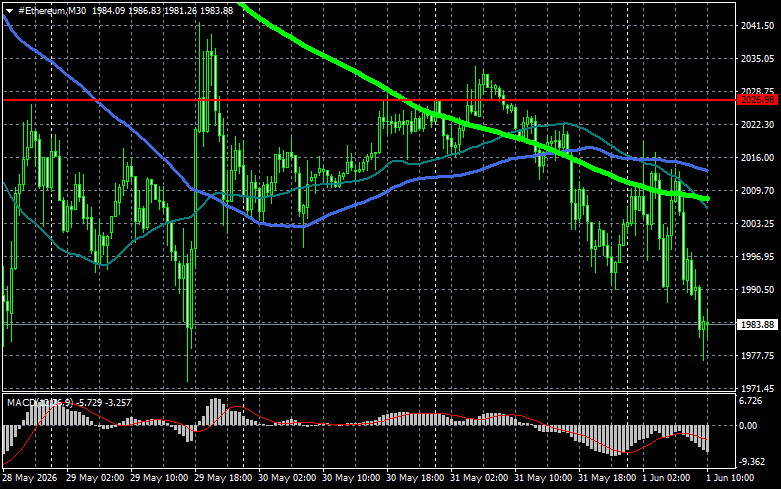The height and width of the screenshot is (489, 781).
Task: Click the 2035.05 price scale value
Action: [x=758, y=59]
